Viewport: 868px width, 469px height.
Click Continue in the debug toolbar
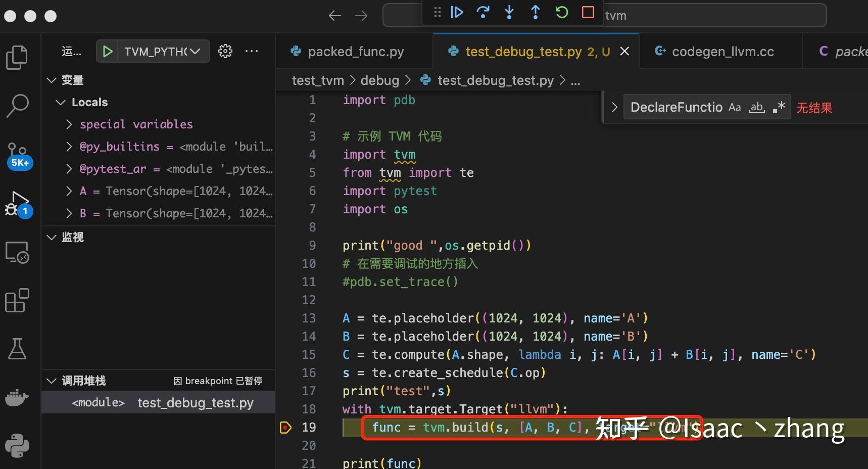tap(457, 13)
